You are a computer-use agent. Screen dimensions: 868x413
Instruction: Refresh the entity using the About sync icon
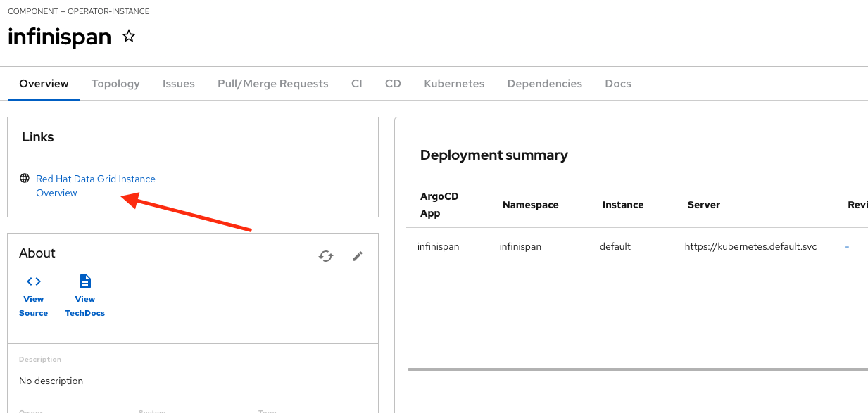pyautogui.click(x=326, y=256)
